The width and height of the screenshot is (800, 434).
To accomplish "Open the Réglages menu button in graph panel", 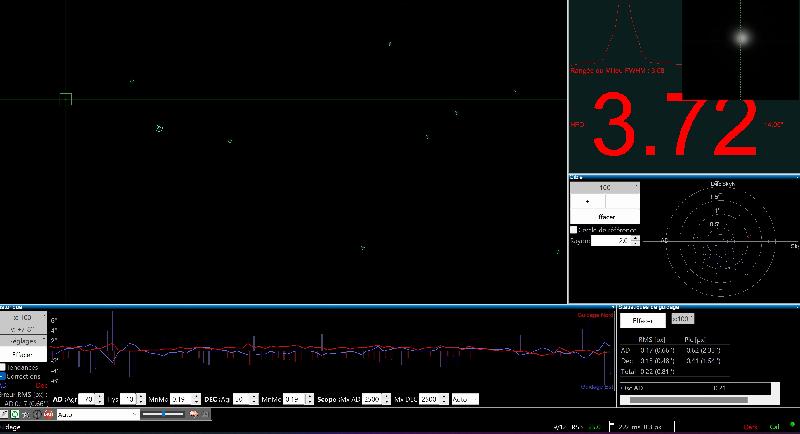I will (23, 341).
